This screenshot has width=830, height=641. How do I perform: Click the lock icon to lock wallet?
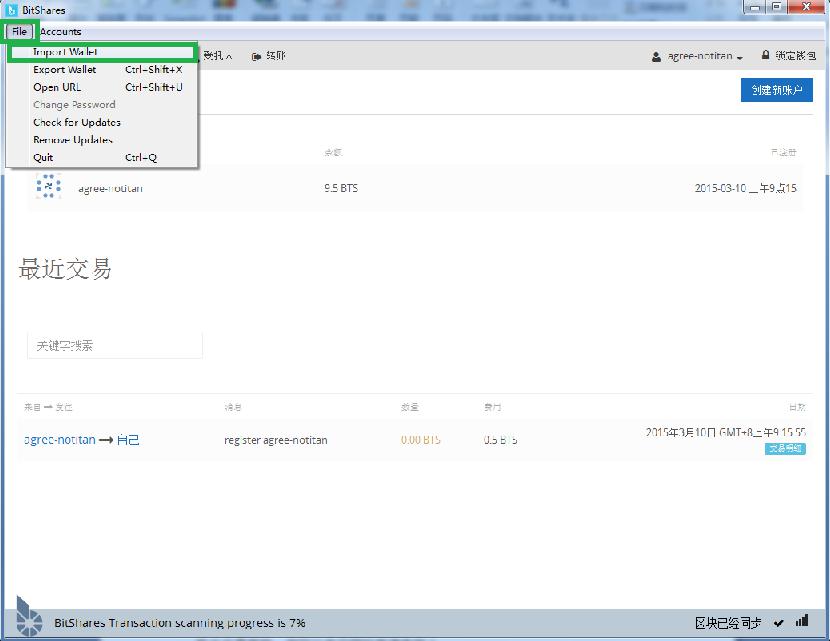click(x=766, y=56)
